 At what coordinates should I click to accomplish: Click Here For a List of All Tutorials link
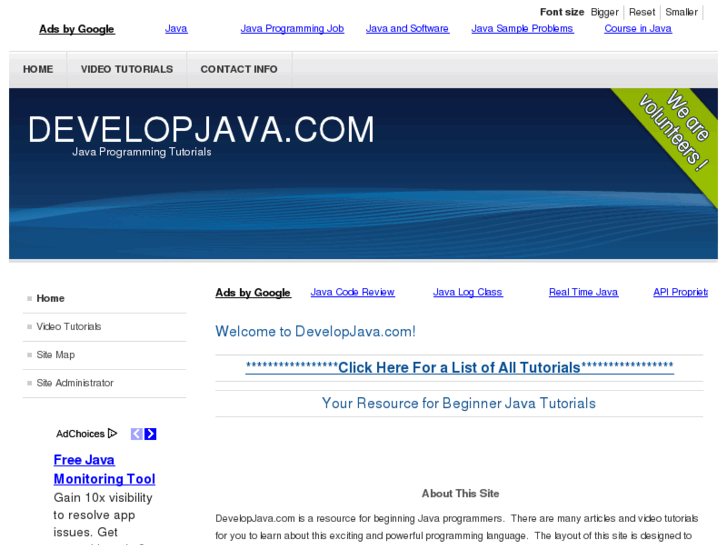(459, 367)
